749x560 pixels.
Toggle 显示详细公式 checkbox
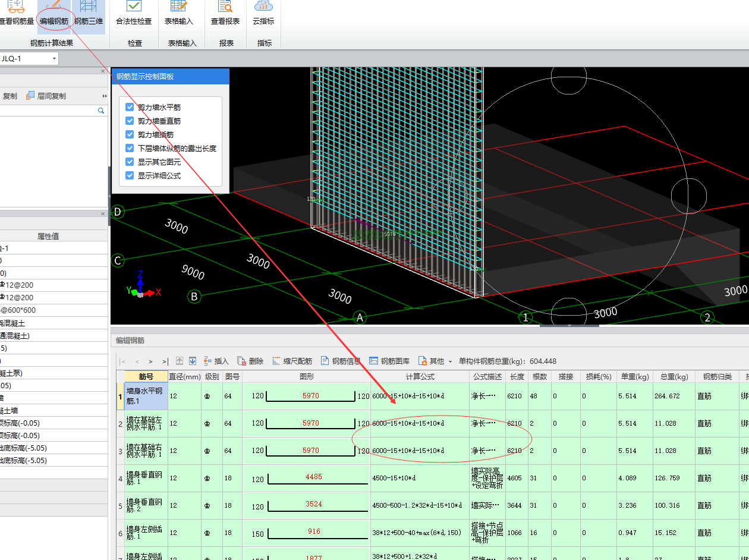tap(130, 176)
